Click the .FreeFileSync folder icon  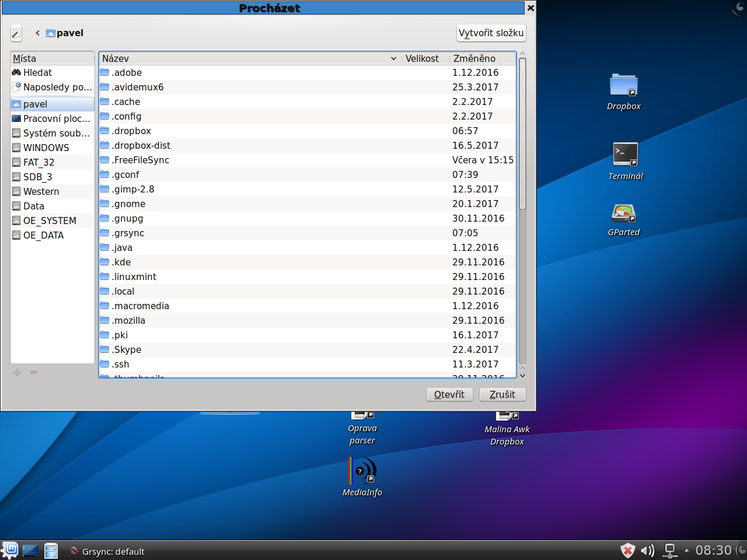[x=104, y=160]
